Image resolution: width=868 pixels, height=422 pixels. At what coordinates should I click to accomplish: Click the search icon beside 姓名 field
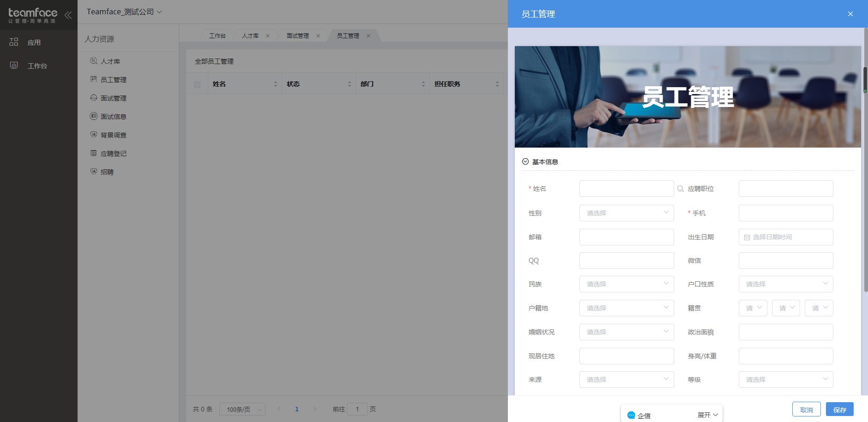pos(681,189)
